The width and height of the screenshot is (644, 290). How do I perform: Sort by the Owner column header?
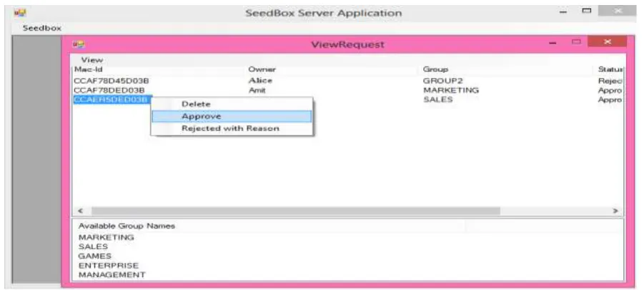coord(262,69)
